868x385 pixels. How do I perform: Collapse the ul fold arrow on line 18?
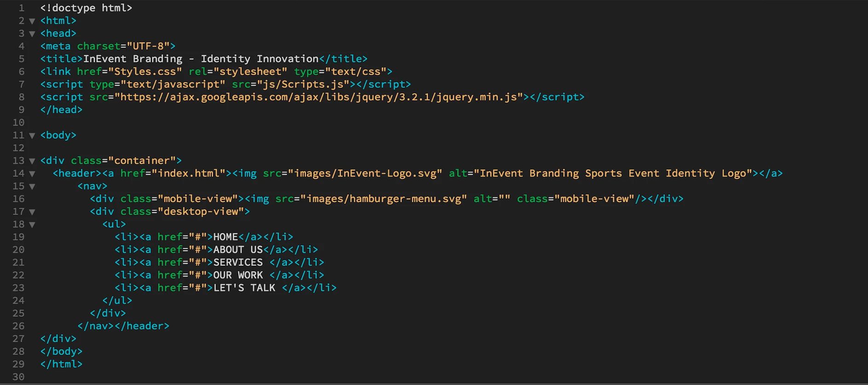pyautogui.click(x=32, y=225)
